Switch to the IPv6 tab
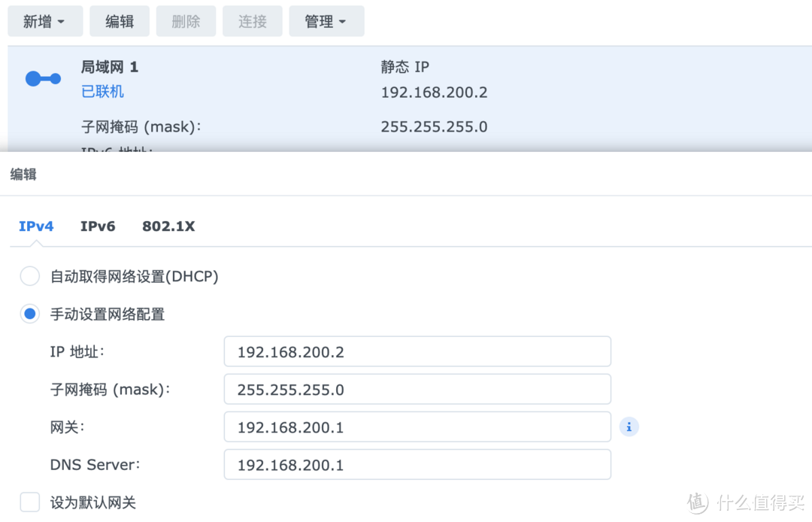The image size is (812, 522). (x=98, y=226)
